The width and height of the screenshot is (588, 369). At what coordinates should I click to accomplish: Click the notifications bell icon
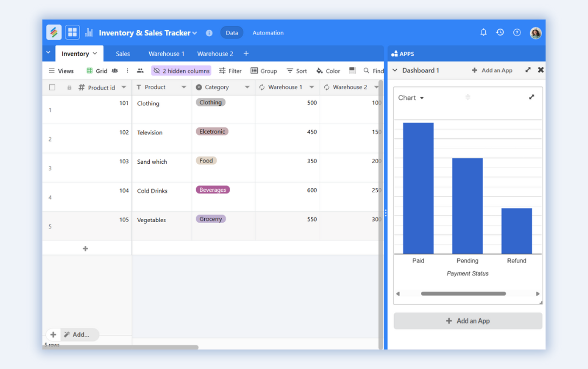[x=483, y=32]
